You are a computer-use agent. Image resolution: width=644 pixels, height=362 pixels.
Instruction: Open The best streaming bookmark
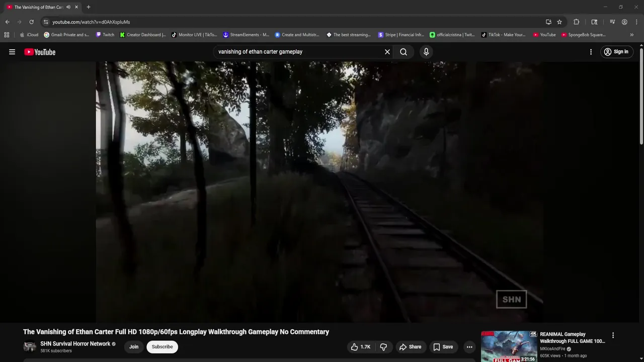tap(349, 35)
